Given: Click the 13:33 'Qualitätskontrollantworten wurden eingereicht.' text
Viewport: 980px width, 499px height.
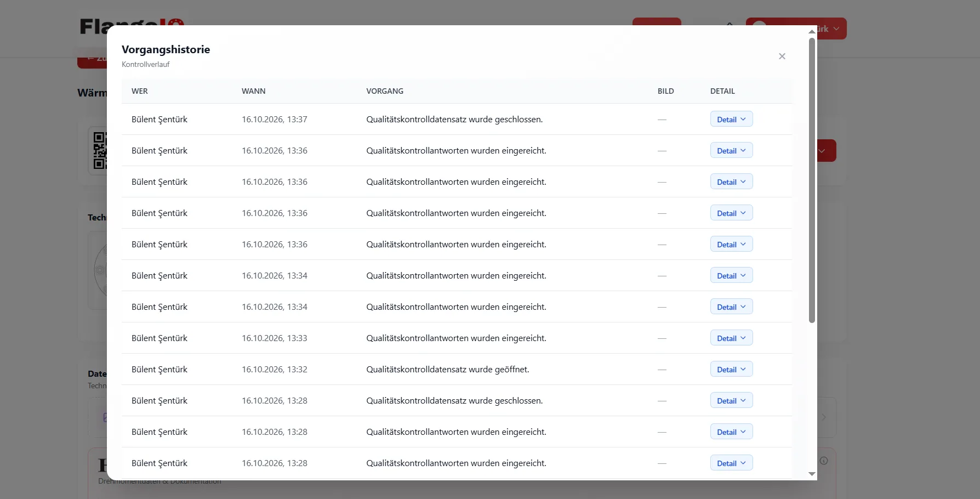Looking at the screenshot, I should (x=456, y=338).
